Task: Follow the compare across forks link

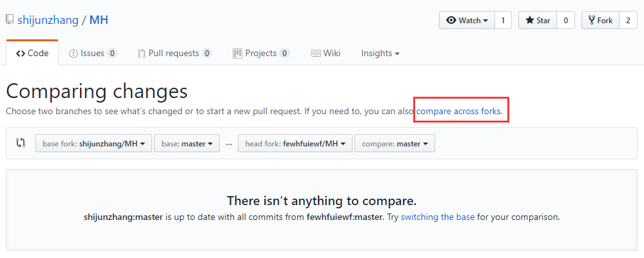Action: click(x=458, y=111)
